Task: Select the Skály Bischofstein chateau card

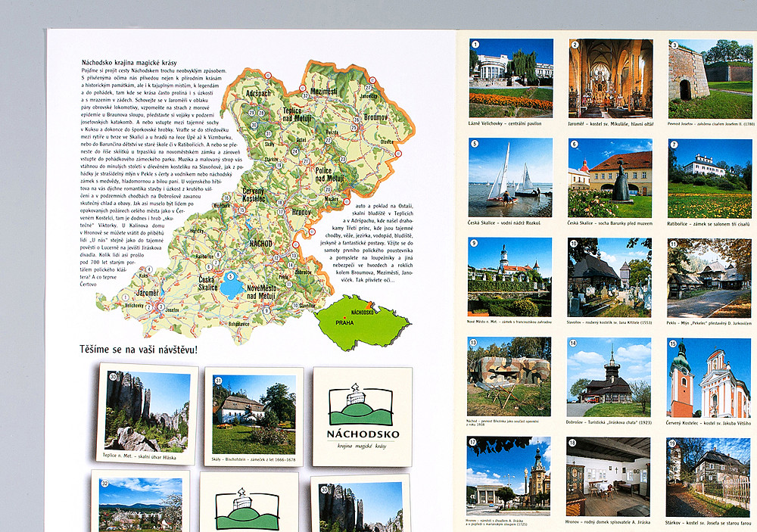Action: [254, 416]
